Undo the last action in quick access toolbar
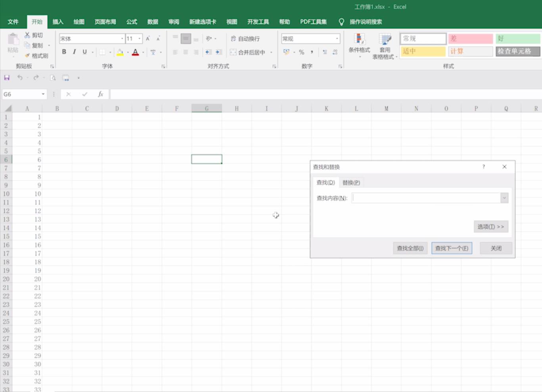The image size is (542, 392). [x=19, y=78]
